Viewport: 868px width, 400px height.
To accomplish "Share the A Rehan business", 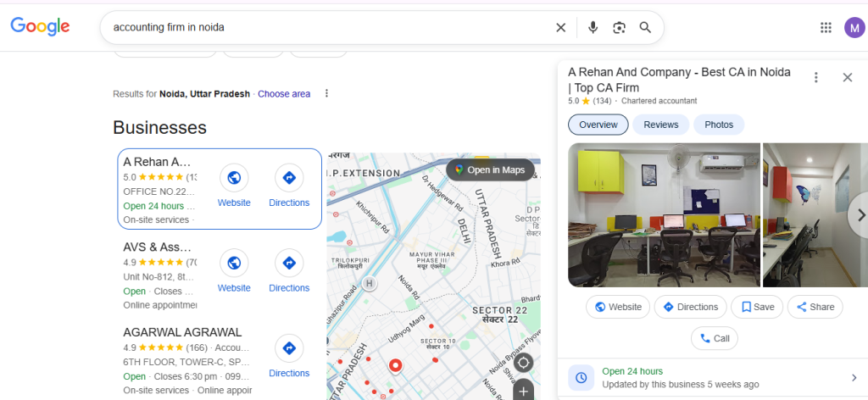I will pyautogui.click(x=815, y=307).
